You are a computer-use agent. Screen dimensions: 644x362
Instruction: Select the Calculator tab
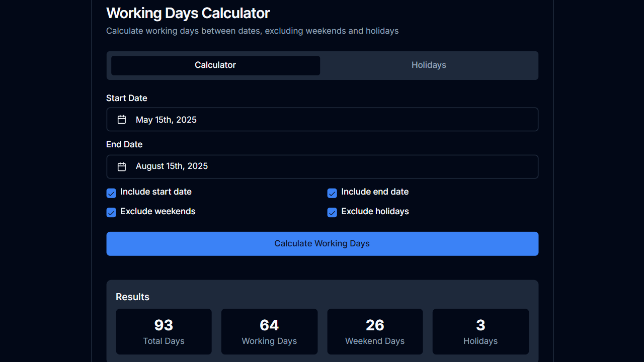pyautogui.click(x=215, y=65)
